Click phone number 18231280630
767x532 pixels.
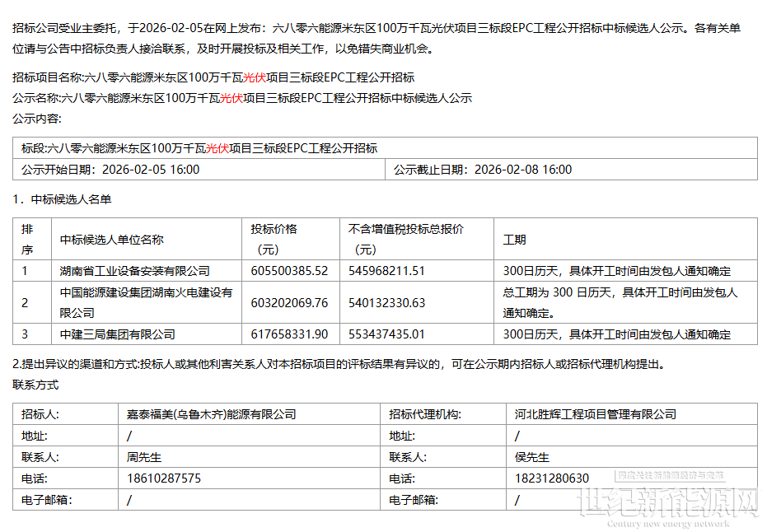pyautogui.click(x=552, y=478)
